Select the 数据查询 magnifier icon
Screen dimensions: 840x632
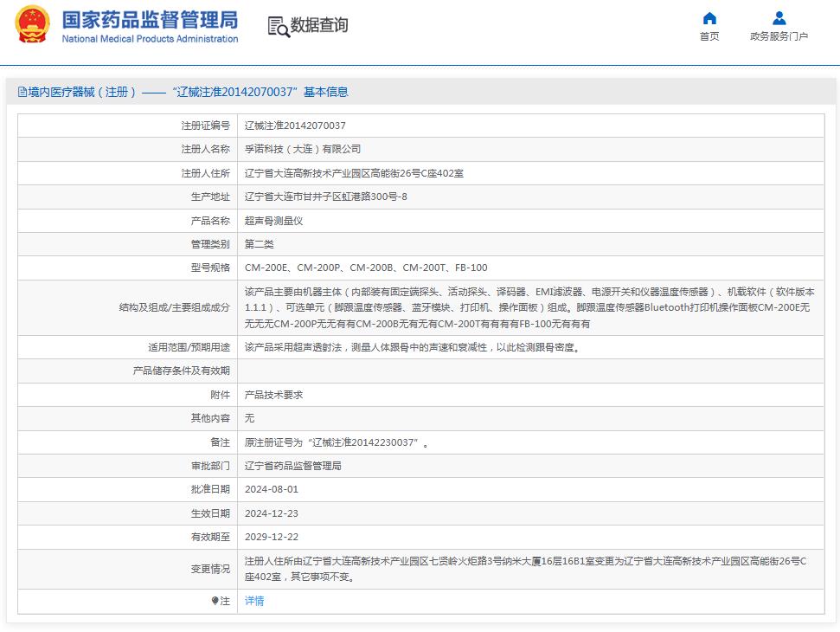(279, 27)
